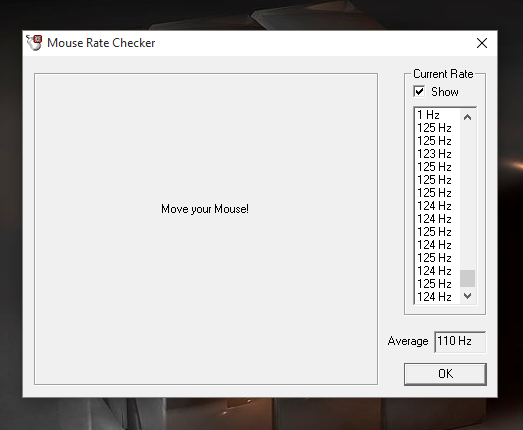The width and height of the screenshot is (523, 430).
Task: Select the last 124 Hz entry in list
Action: click(438, 297)
